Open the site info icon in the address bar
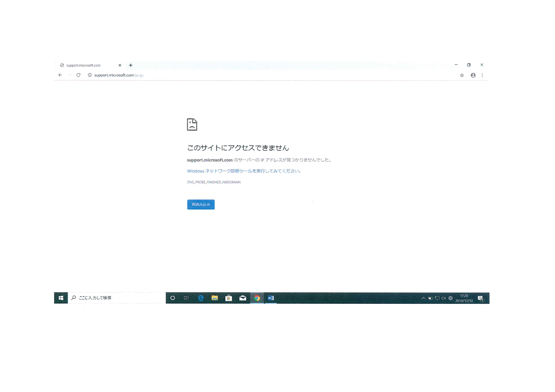 point(90,75)
